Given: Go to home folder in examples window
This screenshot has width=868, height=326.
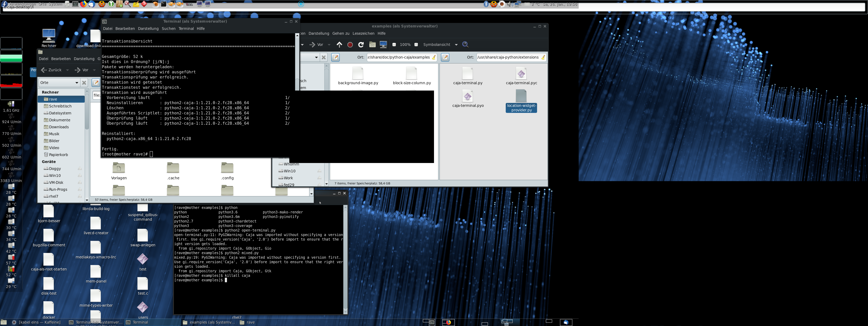Looking at the screenshot, I should pyautogui.click(x=372, y=45).
